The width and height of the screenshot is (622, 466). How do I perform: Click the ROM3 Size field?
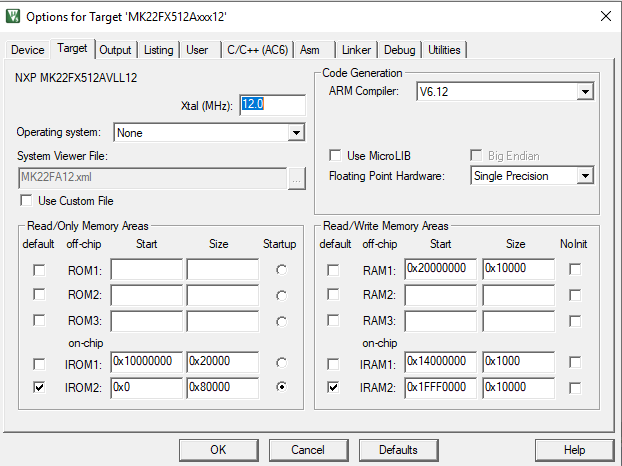tap(223, 321)
